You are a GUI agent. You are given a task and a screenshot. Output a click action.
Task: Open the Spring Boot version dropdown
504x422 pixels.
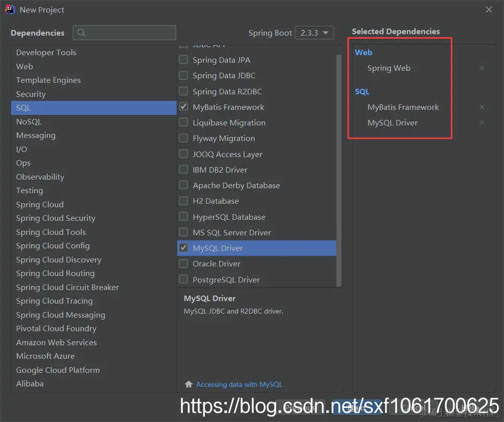[314, 33]
